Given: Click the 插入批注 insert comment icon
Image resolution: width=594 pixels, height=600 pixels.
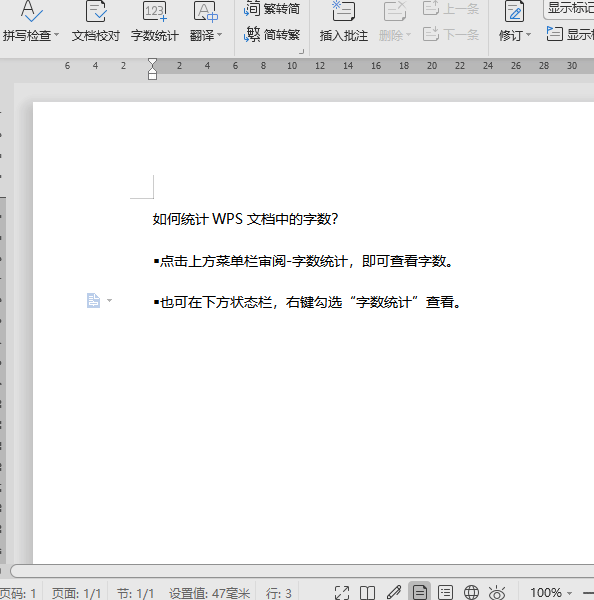Looking at the screenshot, I should [343, 11].
